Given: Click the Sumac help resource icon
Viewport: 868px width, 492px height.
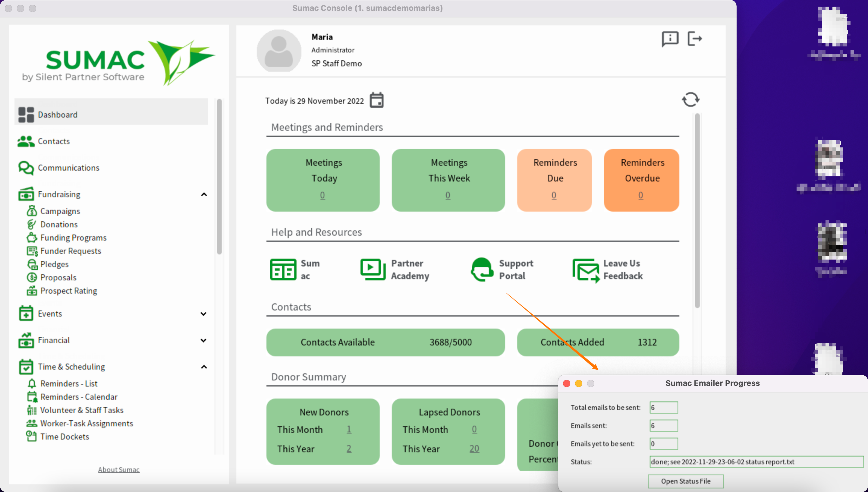Looking at the screenshot, I should click(283, 269).
